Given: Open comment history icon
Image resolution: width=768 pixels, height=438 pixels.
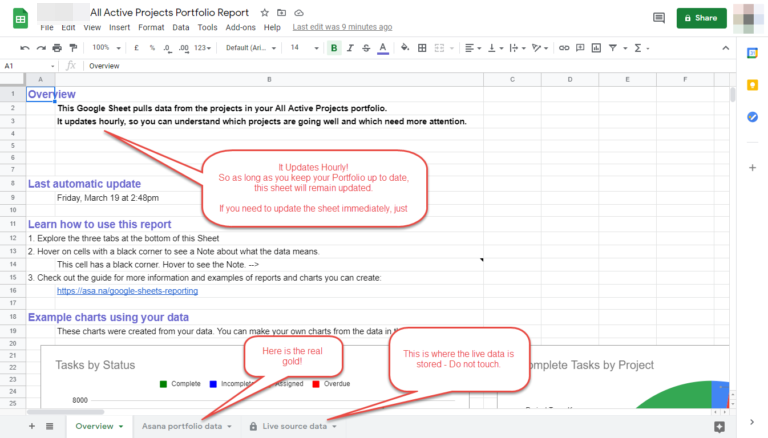Looking at the screenshot, I should click(659, 18).
